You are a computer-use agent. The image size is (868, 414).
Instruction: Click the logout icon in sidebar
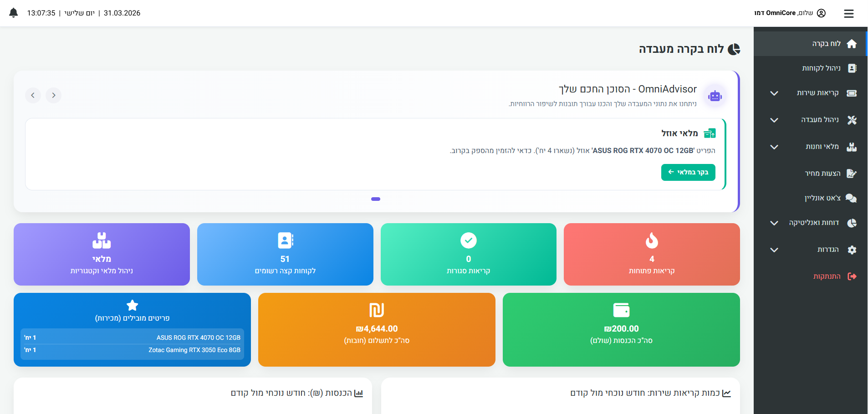coord(852,276)
